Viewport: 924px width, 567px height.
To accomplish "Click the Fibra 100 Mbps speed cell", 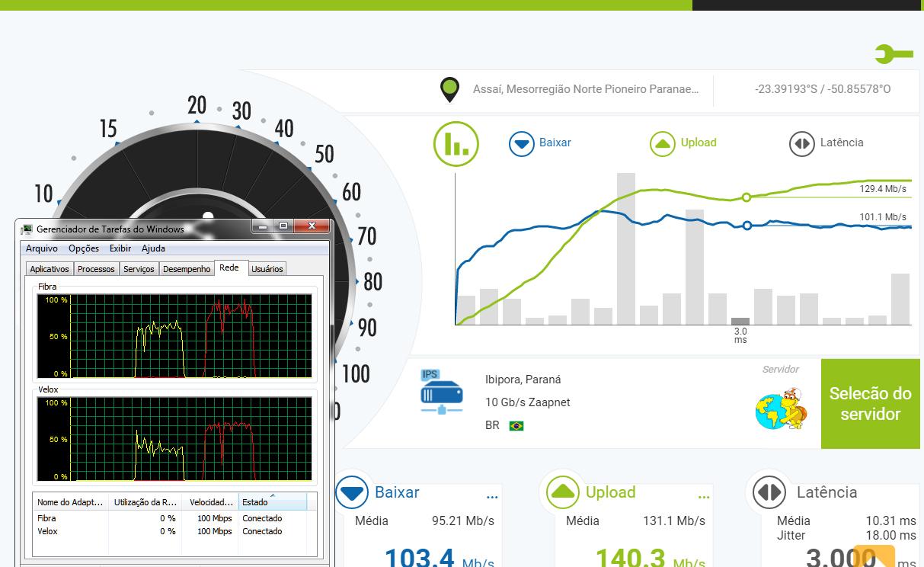I will [214, 518].
